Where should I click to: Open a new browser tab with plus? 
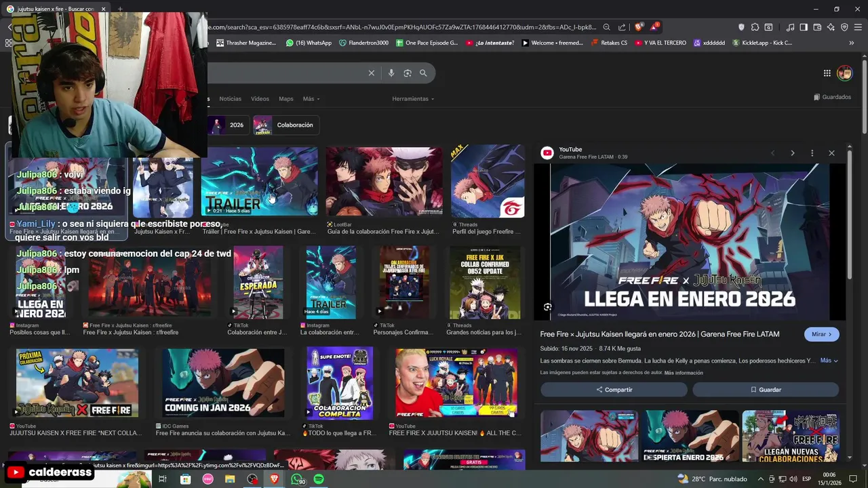pyautogui.click(x=120, y=9)
